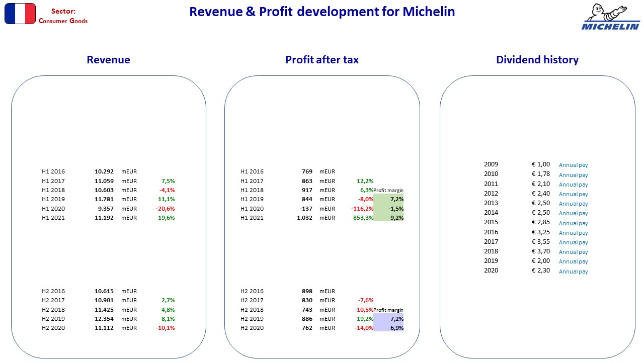Screen dimensions: 644x362
Task: Click profit growth 853,3% for H1 2021
Action: (364, 218)
